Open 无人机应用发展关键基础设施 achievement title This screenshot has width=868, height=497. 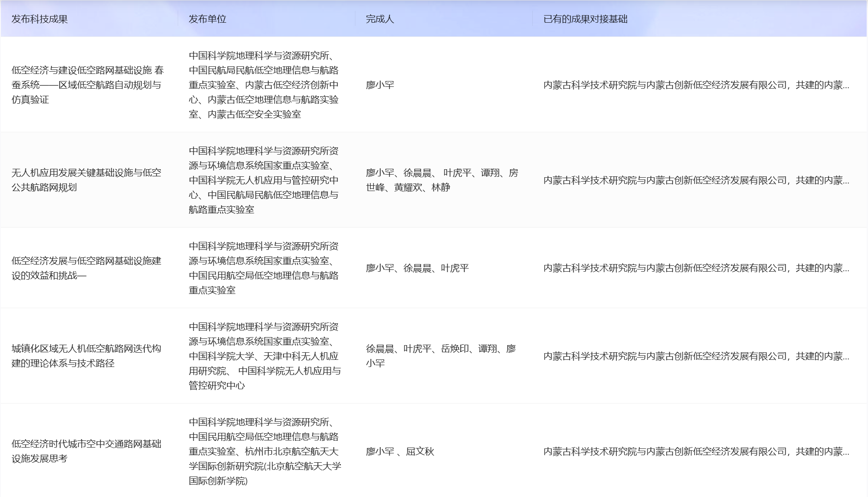click(86, 180)
